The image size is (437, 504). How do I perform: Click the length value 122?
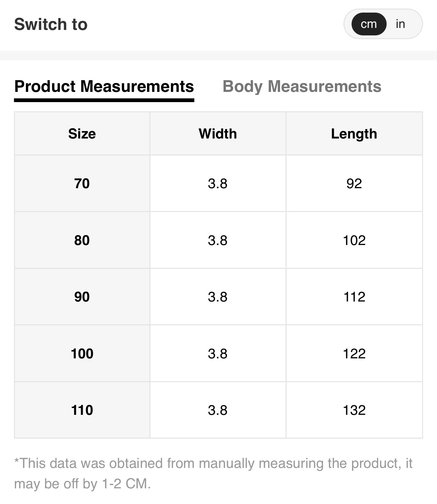354,354
